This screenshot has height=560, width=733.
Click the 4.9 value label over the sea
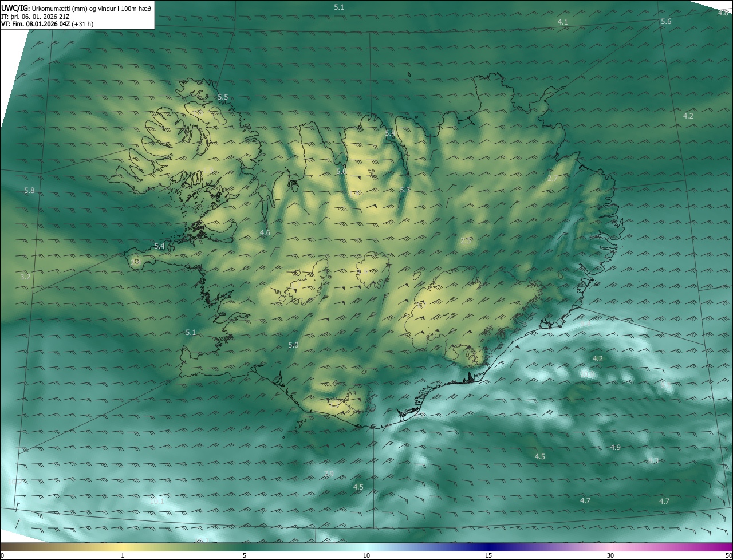[x=616, y=447]
